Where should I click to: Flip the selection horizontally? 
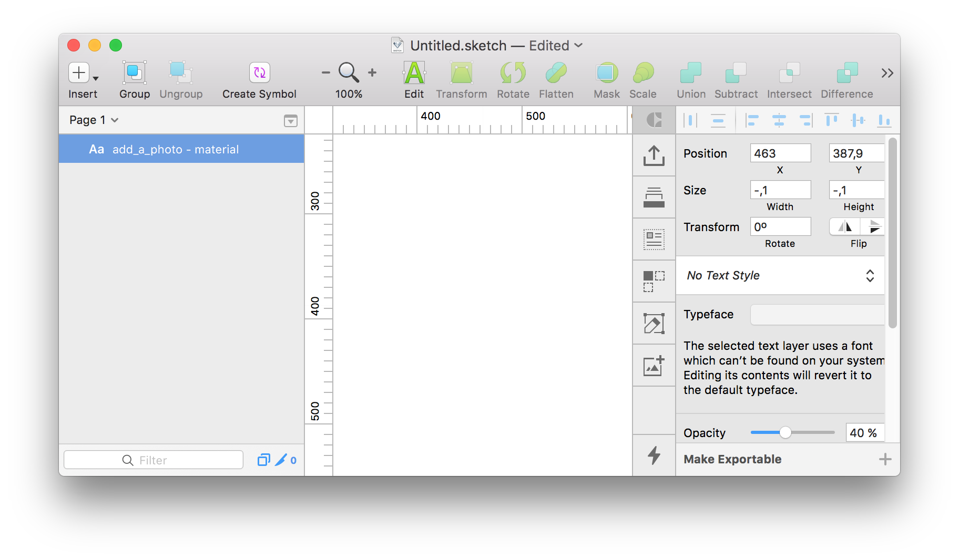(x=844, y=226)
